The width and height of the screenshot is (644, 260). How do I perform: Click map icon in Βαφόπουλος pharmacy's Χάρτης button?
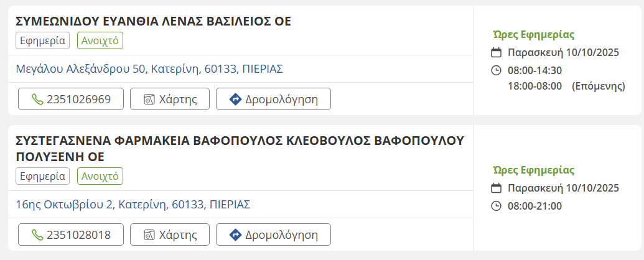coord(149,234)
